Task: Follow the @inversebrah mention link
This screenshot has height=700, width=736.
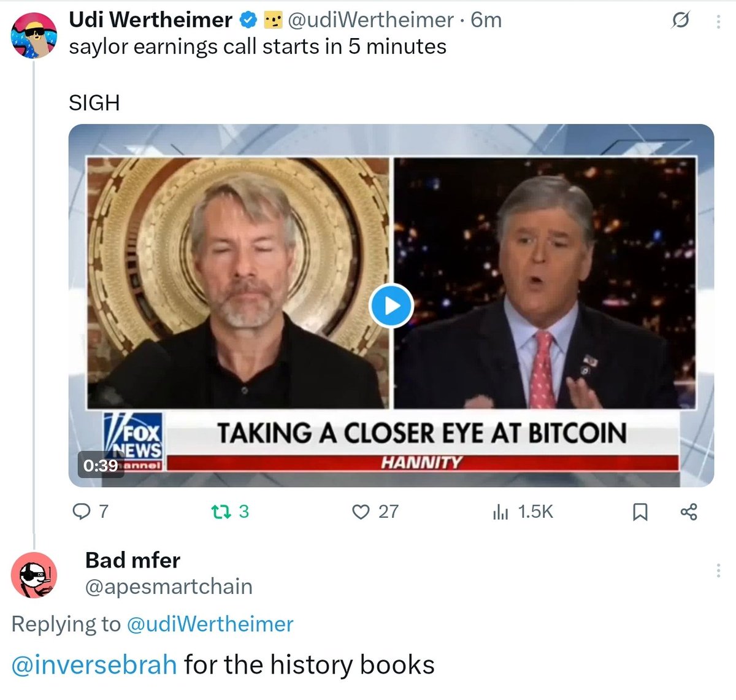Action: (x=94, y=664)
